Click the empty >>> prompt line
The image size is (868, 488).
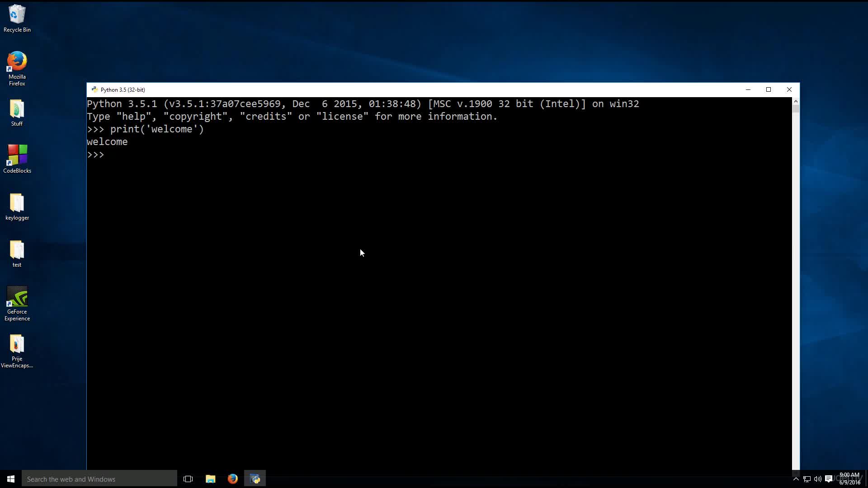tap(95, 155)
